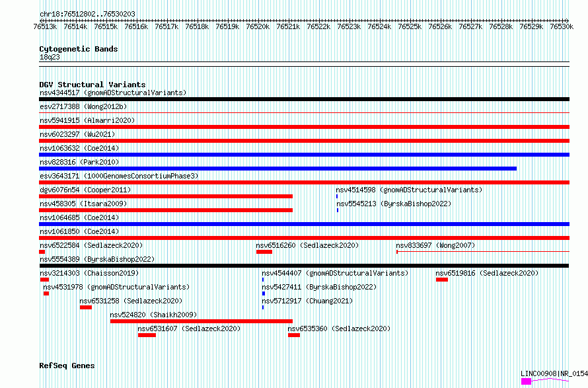Screen dimensions: 588x388
Task: Click the black nsv4344517 variant bar
Action: (304, 99)
